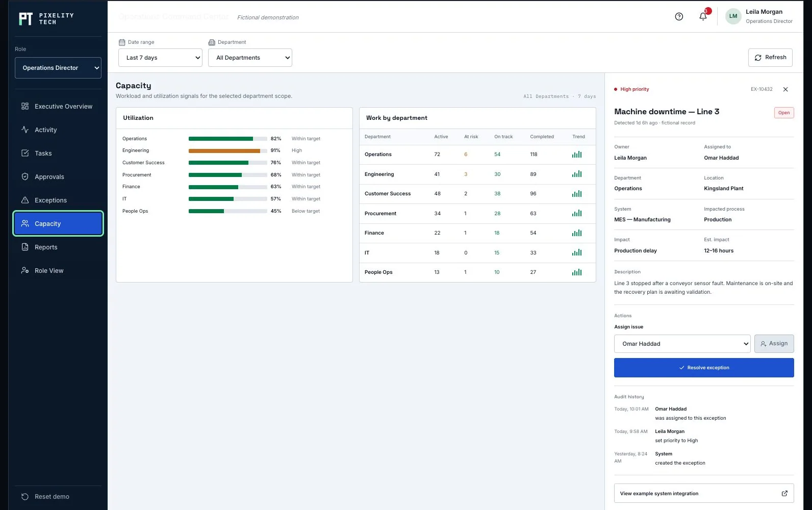Open the All Departments dropdown
The width and height of the screenshot is (812, 510).
coord(250,58)
